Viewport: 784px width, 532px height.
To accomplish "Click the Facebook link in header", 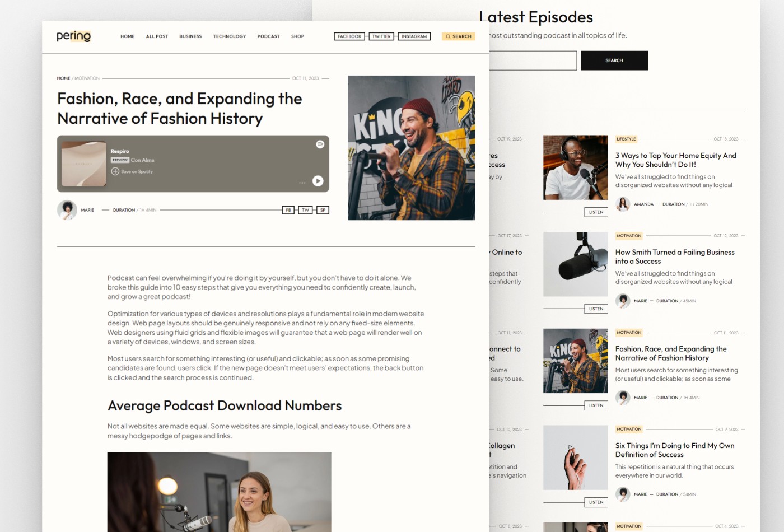I will (349, 36).
